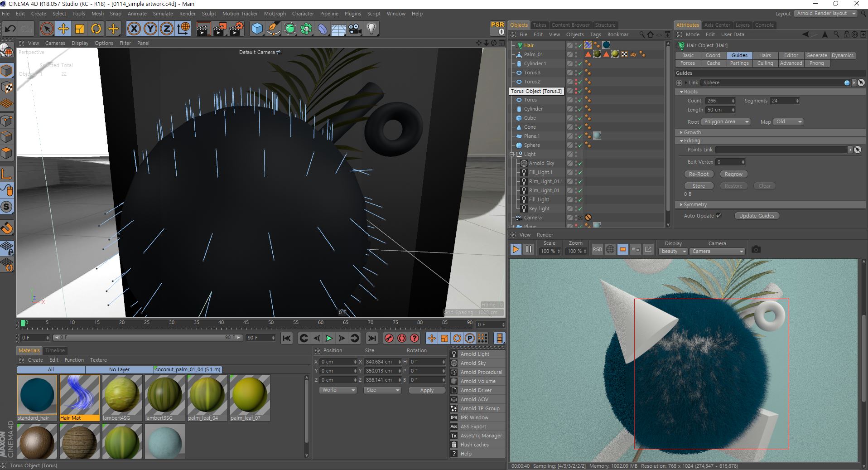The width and height of the screenshot is (868, 470).
Task: Toggle autokeying
Action: click(x=401, y=338)
